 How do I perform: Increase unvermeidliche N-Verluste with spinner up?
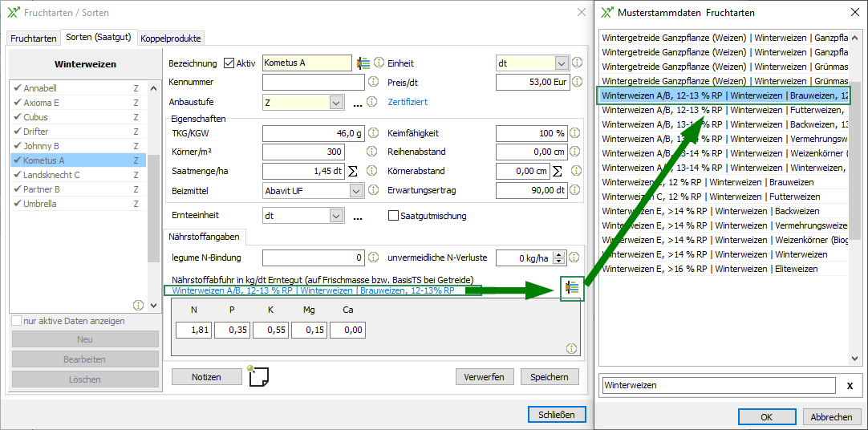coord(559,254)
